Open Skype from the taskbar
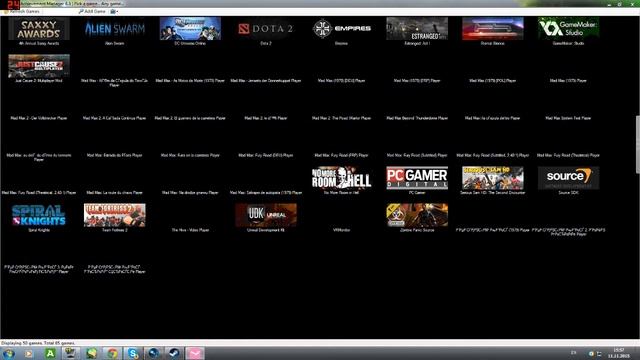The width and height of the screenshot is (640, 360). point(133,353)
